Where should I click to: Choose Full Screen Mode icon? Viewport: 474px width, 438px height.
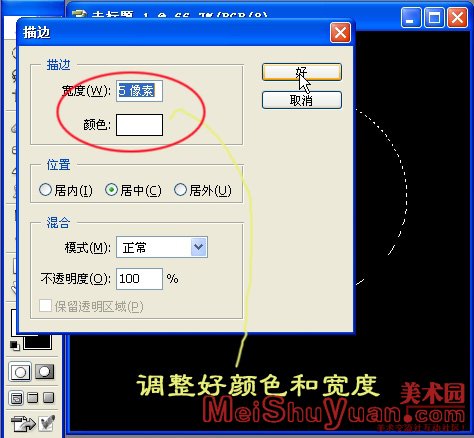tap(48, 397)
